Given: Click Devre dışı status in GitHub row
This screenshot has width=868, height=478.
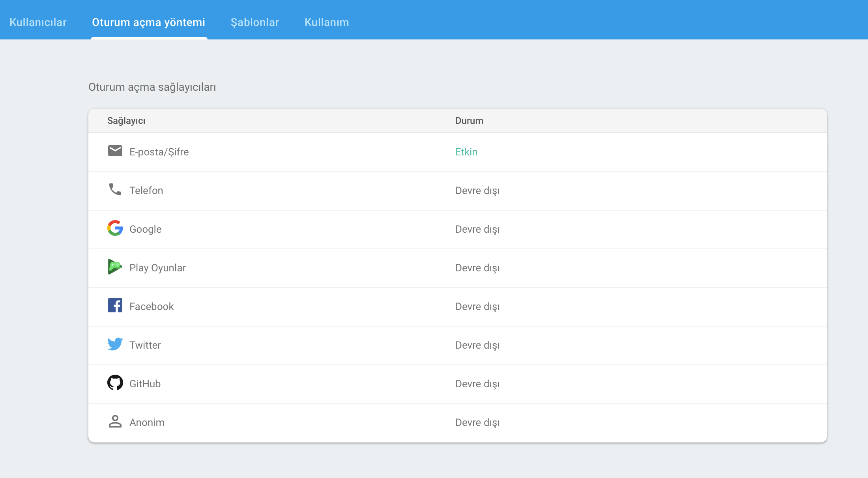Looking at the screenshot, I should 477,384.
